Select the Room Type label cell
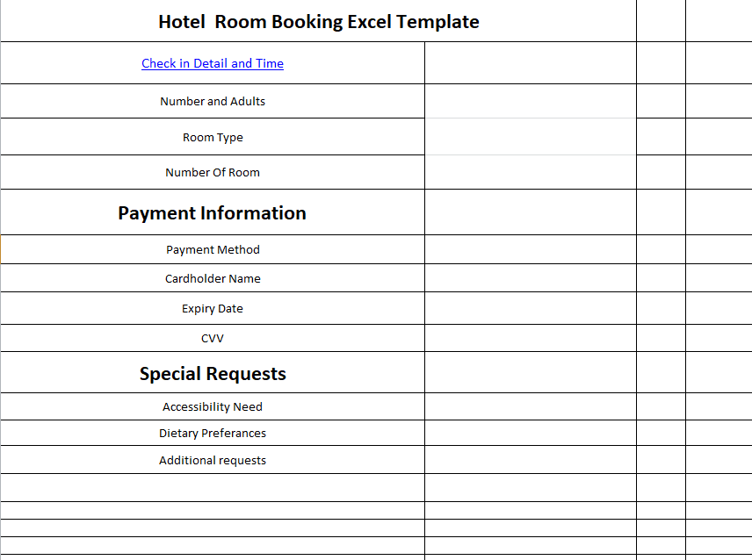Image resolution: width=752 pixels, height=560 pixels. click(x=213, y=138)
